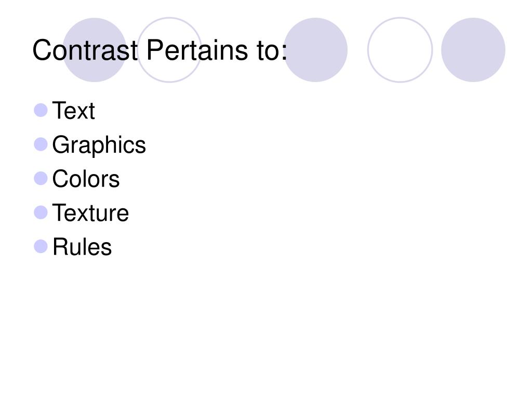Click the 'Colors' bullet item text
The width and height of the screenshot is (532, 399).
click(86, 179)
